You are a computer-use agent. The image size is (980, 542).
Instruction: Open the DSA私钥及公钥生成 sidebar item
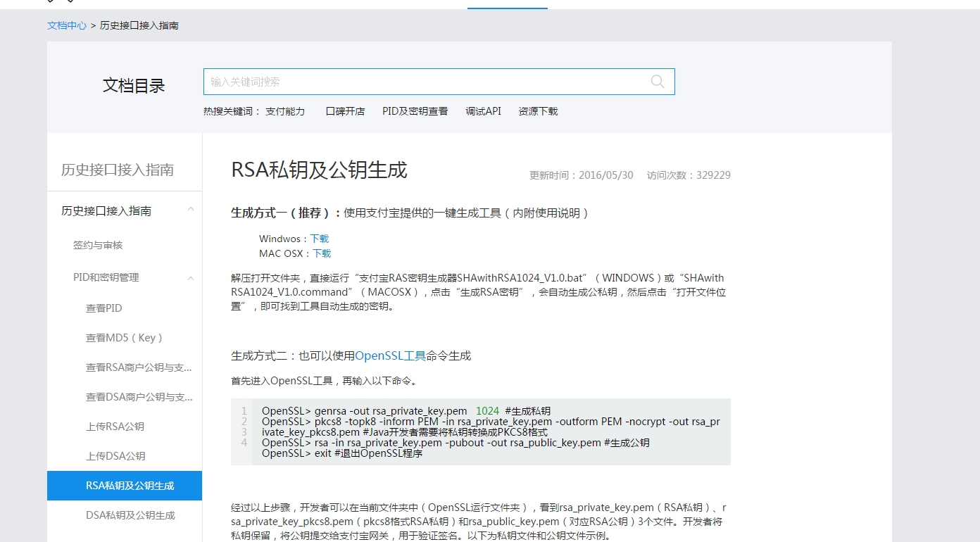tap(130, 515)
